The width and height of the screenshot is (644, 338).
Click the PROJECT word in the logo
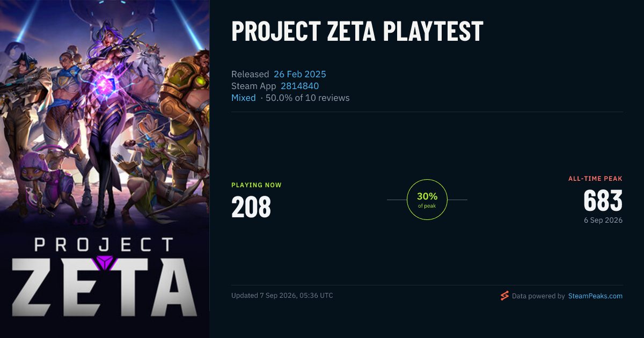[x=104, y=245]
